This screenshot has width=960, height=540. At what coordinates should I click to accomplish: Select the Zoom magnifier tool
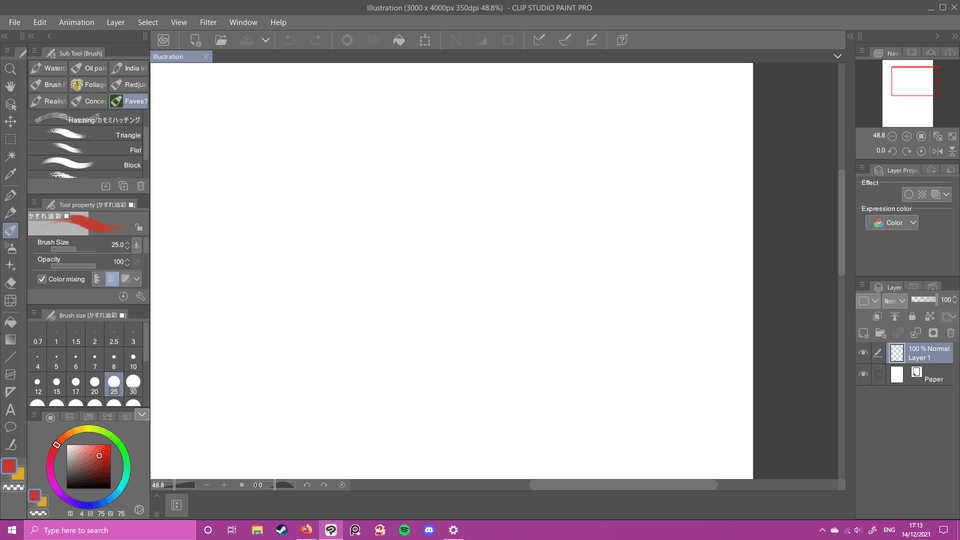coord(10,69)
